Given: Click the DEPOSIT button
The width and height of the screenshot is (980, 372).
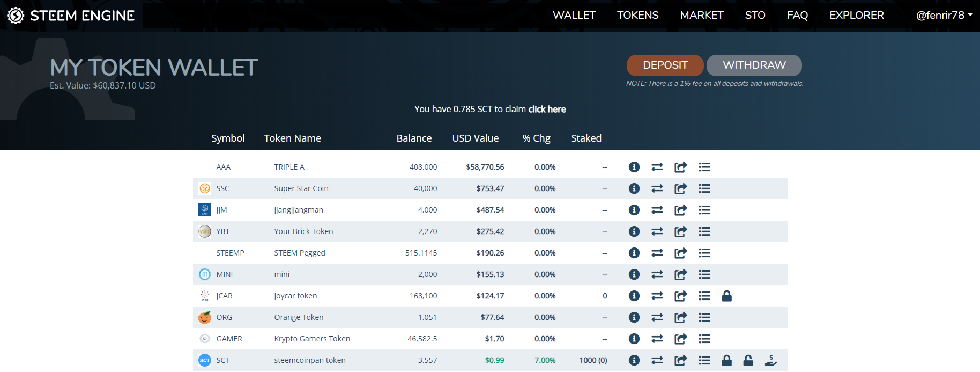Looking at the screenshot, I should (x=665, y=65).
